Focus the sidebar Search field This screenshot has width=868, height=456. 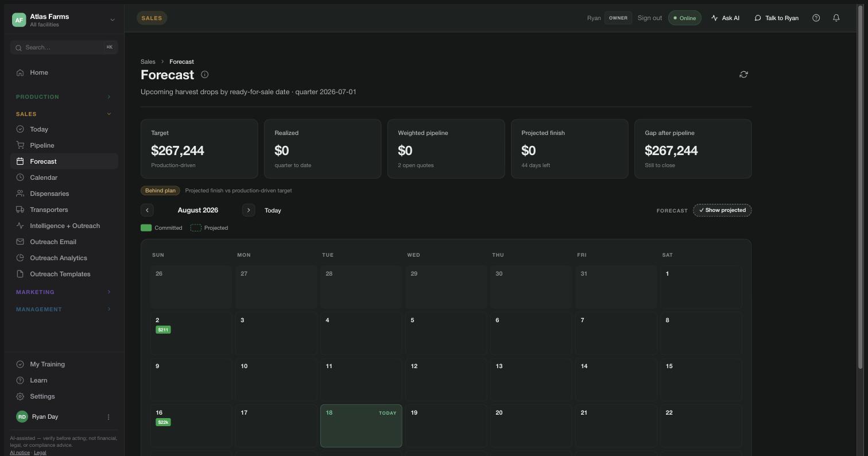coord(64,48)
